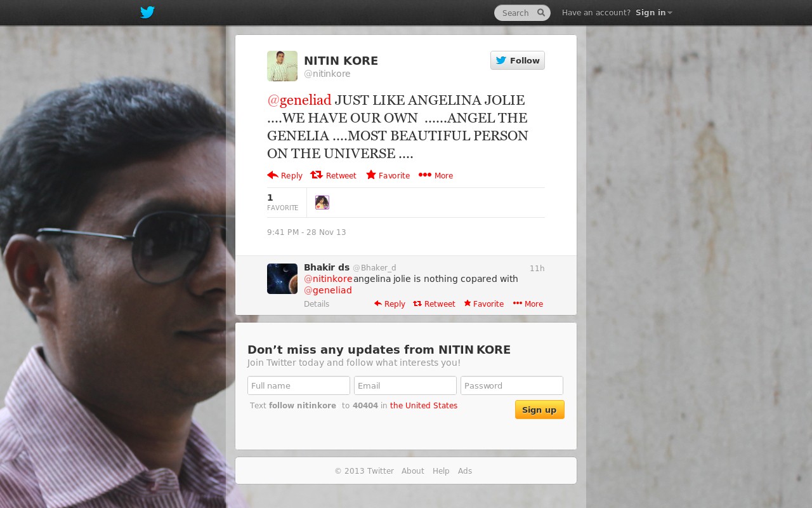
Task: Open @geneliad mention in reply tweet
Action: [328, 290]
